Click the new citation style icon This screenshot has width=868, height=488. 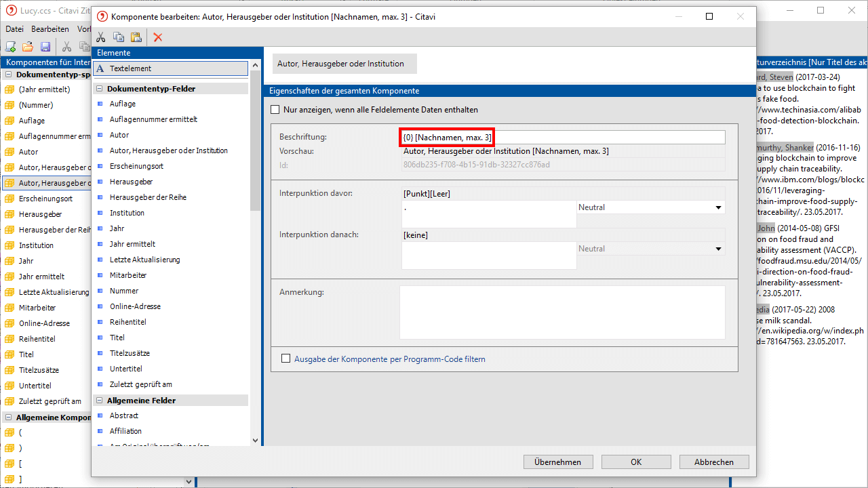tap(11, 47)
